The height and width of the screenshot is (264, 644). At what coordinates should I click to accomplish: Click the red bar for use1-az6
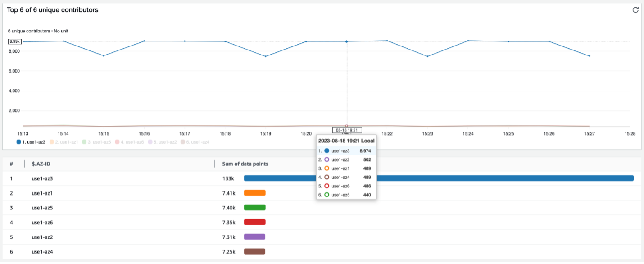(x=254, y=222)
